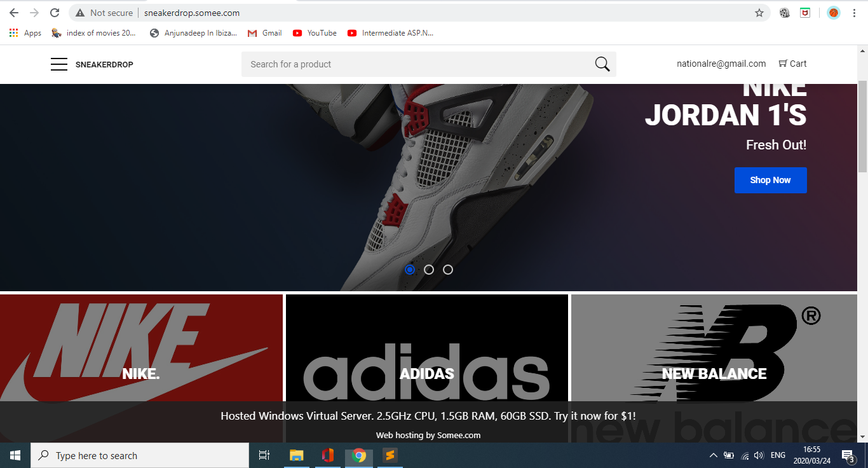Open File Explorer from the taskbar
The height and width of the screenshot is (468, 868).
click(297, 455)
